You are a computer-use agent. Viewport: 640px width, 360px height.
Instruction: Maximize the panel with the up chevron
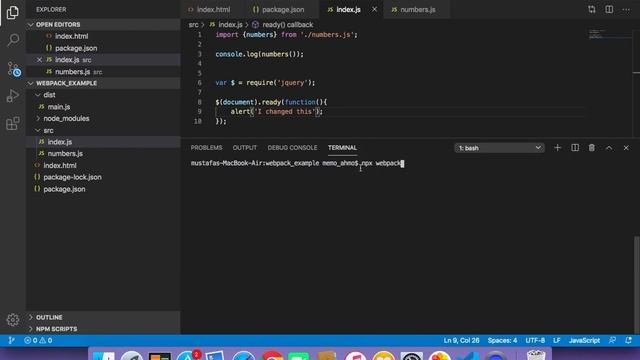coord(609,148)
